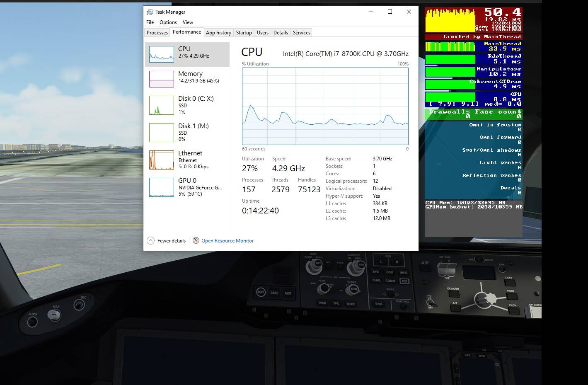Screen dimensions: 588x385
Task: Click the ACPT cockpit button
Action: (261, 292)
